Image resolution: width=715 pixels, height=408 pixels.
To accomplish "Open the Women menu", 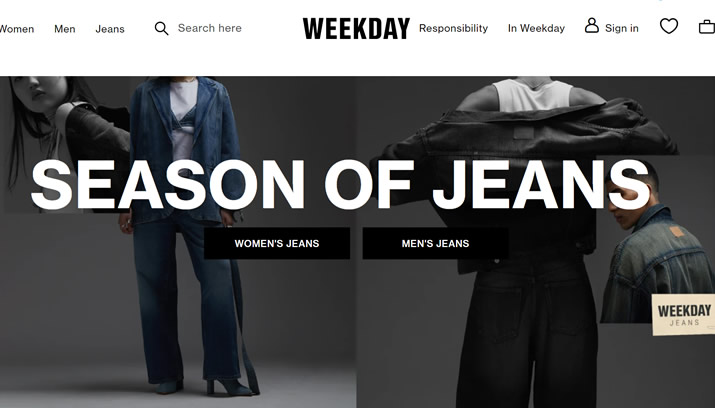I will [x=17, y=29].
